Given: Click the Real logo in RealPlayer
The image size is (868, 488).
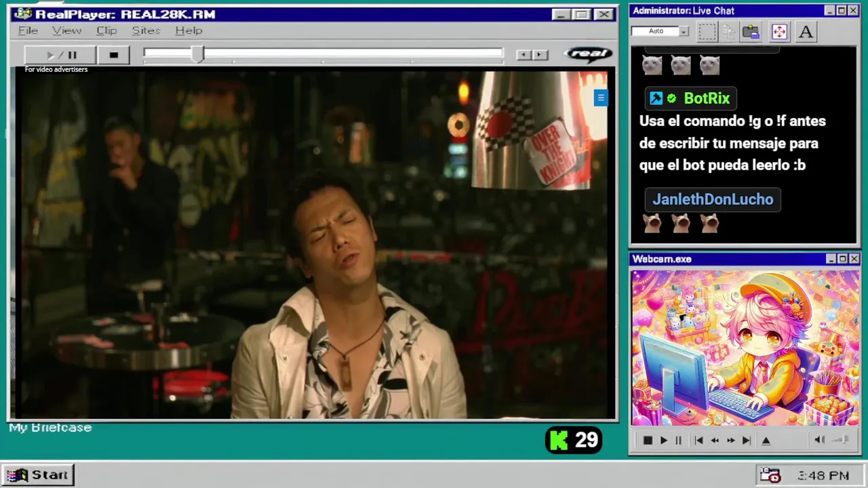Looking at the screenshot, I should [587, 54].
